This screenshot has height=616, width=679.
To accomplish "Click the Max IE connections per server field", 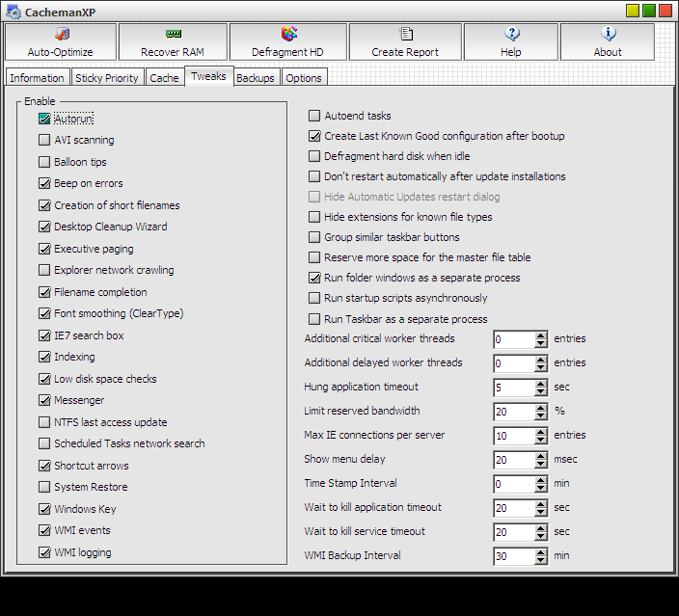I will pyautogui.click(x=512, y=436).
